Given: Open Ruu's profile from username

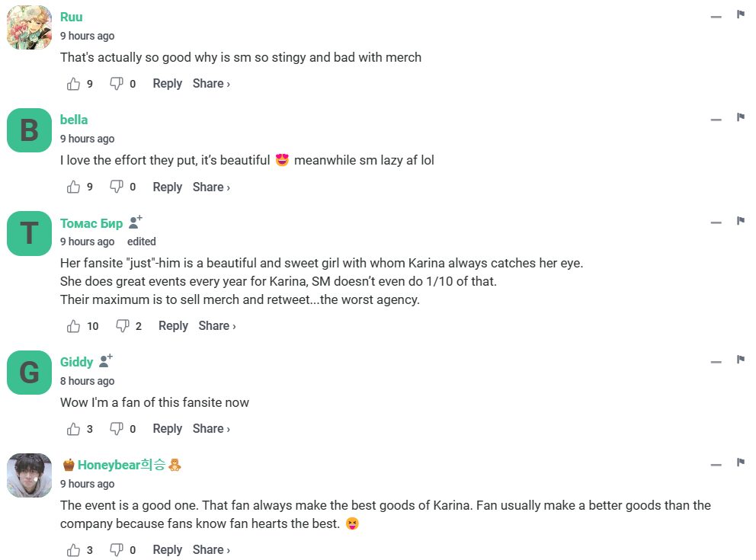Looking at the screenshot, I should tap(72, 17).
